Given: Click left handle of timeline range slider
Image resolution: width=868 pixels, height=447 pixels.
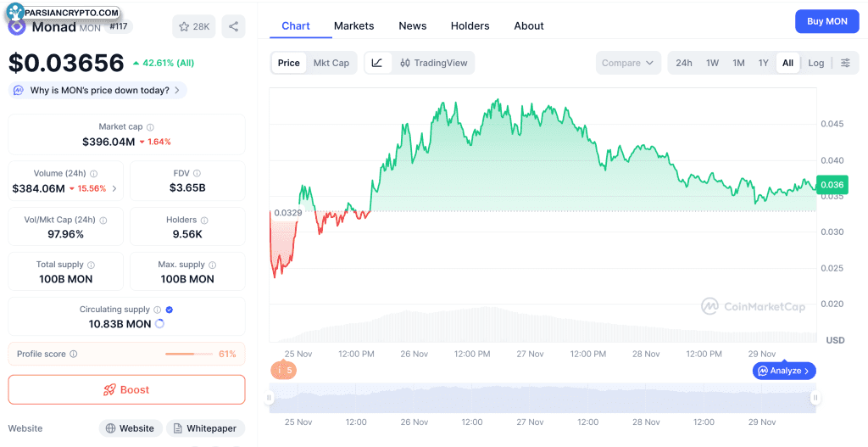Looking at the screenshot, I should coord(270,397).
